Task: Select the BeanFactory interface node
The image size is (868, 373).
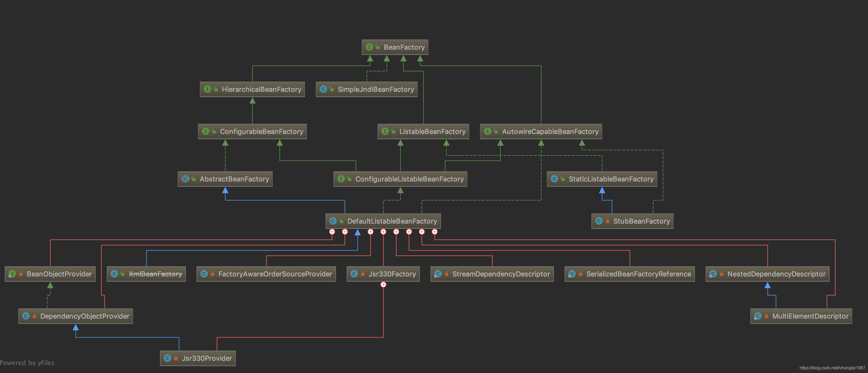Action: [395, 47]
